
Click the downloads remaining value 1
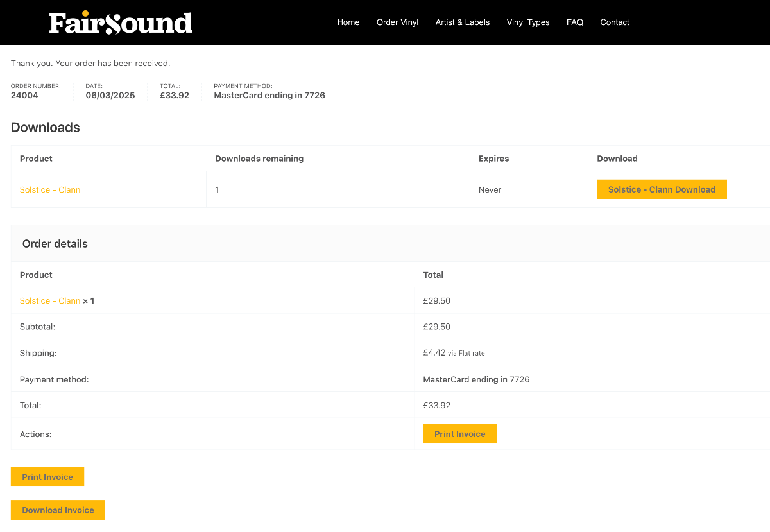point(217,189)
